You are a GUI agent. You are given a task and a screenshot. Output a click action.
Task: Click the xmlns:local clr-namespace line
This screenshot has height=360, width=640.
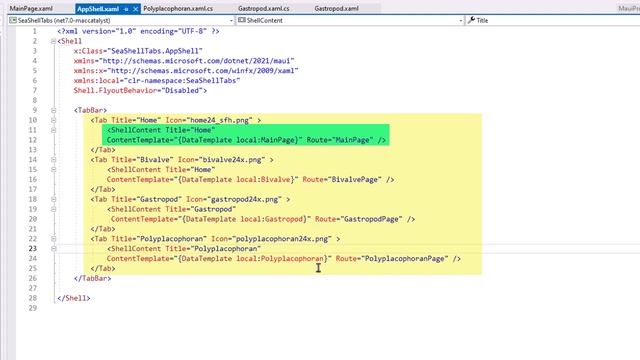pos(157,81)
